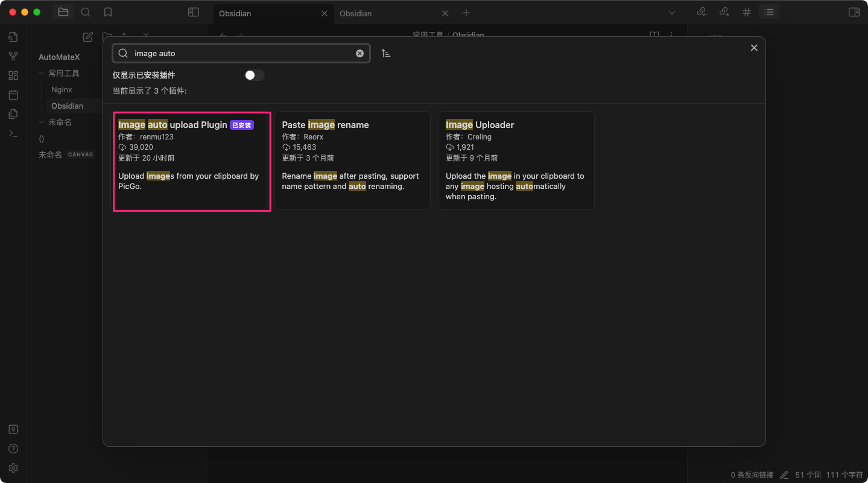
Task: Click the plugin search input field
Action: pos(241,53)
